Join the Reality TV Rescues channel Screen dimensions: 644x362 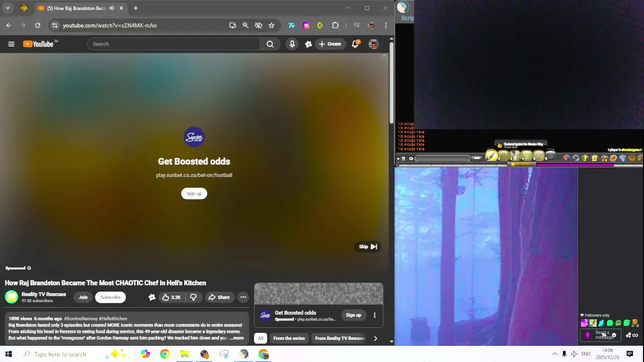pyautogui.click(x=83, y=298)
